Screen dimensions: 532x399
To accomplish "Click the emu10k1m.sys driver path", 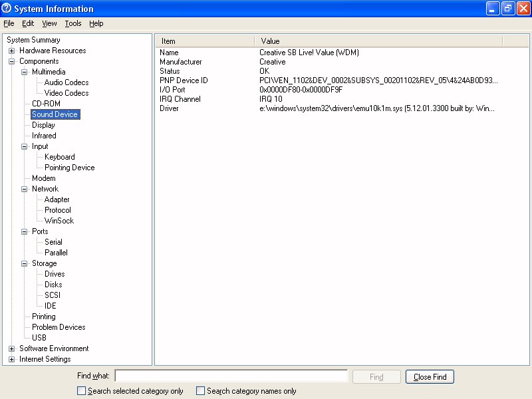I will click(377, 108).
